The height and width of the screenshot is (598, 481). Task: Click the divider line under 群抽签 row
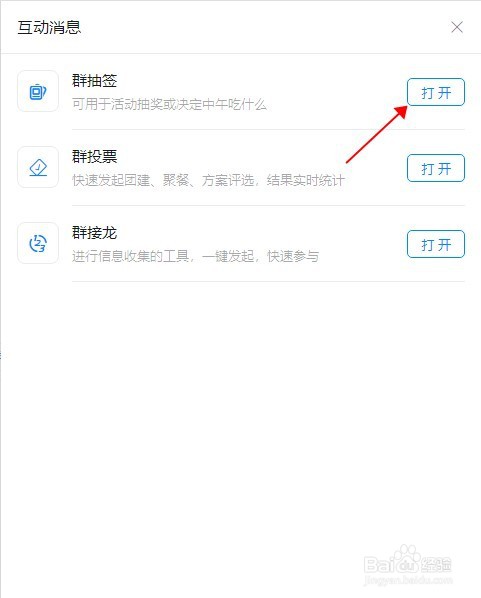pyautogui.click(x=268, y=129)
